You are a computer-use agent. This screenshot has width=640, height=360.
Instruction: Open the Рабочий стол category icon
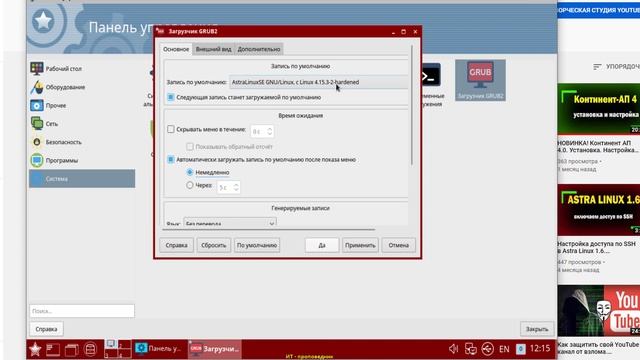[36, 69]
